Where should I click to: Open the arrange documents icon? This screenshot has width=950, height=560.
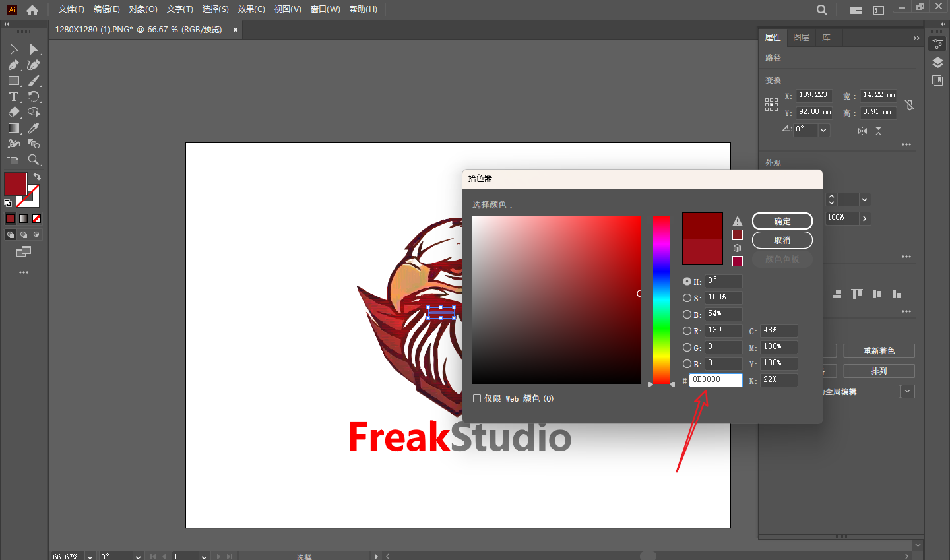click(x=856, y=10)
